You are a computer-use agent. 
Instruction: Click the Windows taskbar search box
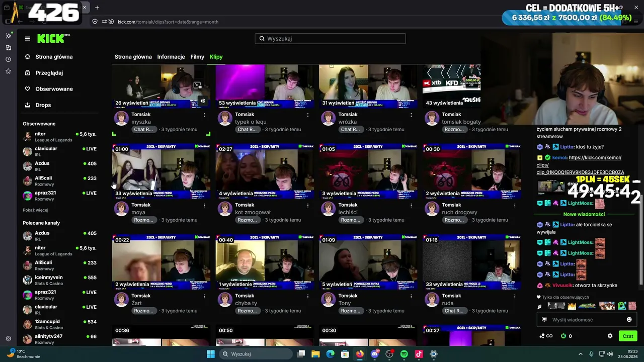pos(257,354)
